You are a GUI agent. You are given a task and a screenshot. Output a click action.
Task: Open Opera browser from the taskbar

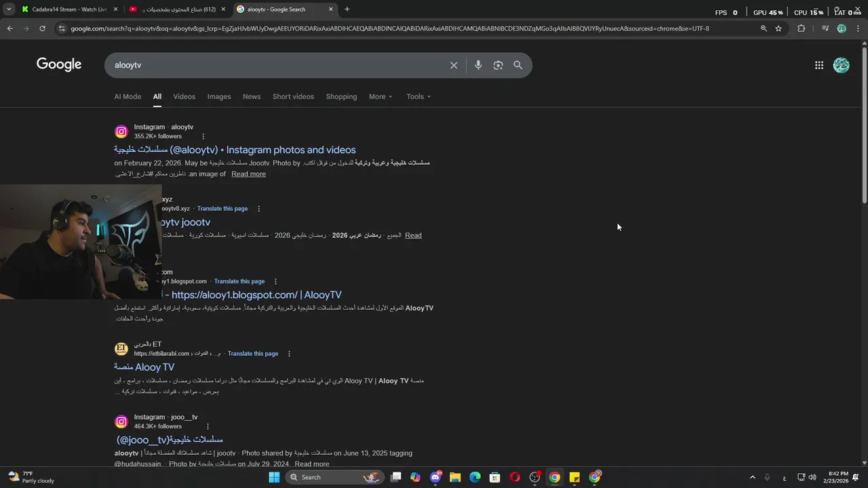click(515, 477)
